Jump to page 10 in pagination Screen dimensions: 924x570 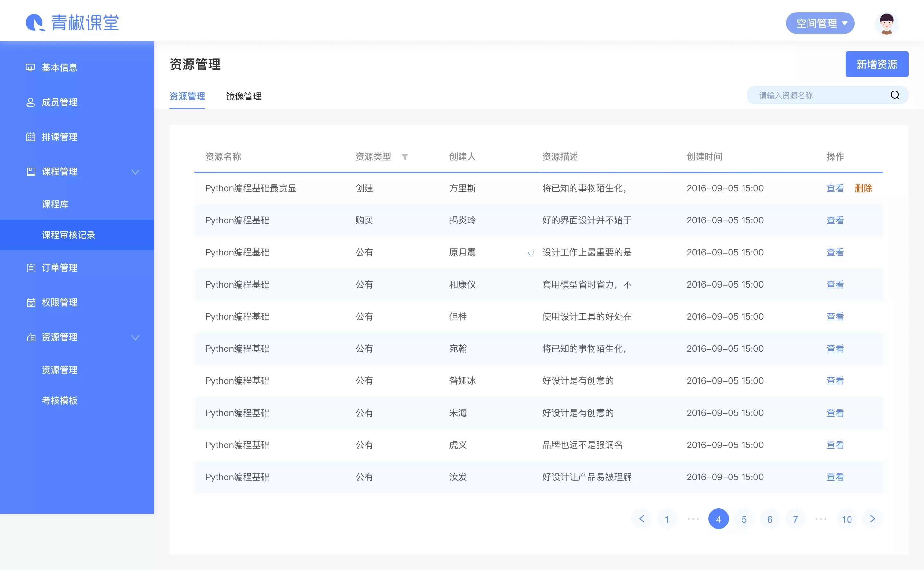coord(847,519)
